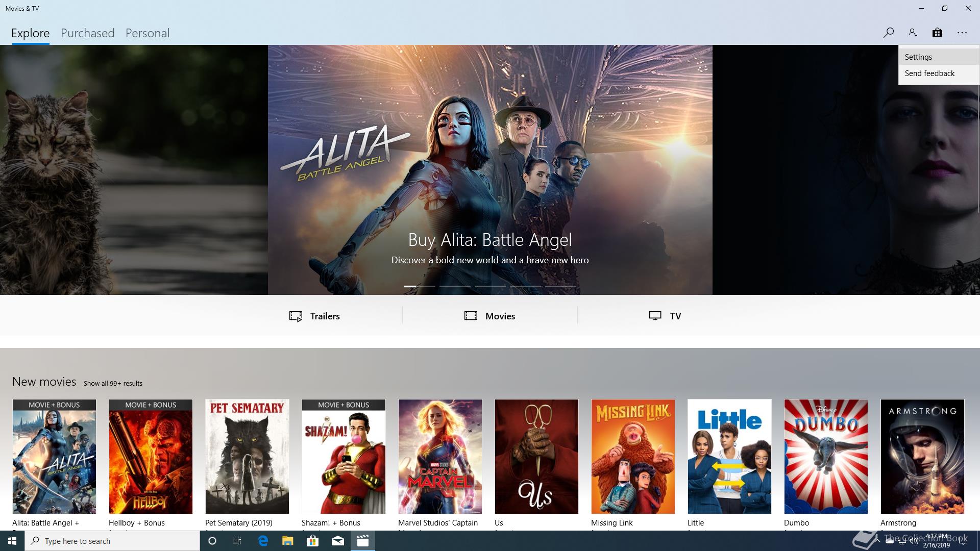Image resolution: width=980 pixels, height=551 pixels.
Task: Open the Shazam! + Bonus poster
Action: click(344, 457)
